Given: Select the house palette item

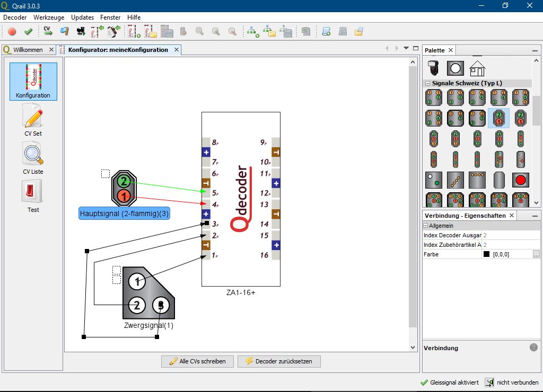Looking at the screenshot, I should 477,68.
